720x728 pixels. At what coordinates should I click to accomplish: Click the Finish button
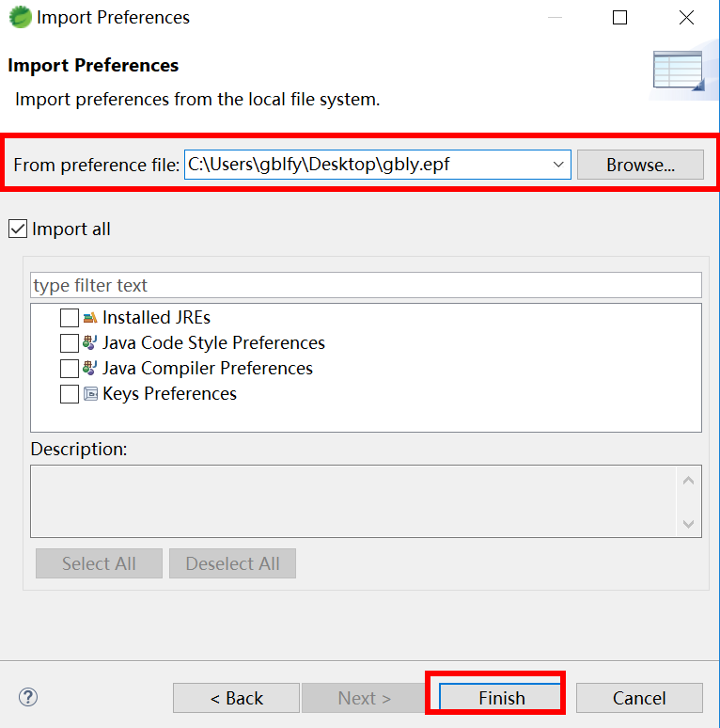[x=502, y=698]
